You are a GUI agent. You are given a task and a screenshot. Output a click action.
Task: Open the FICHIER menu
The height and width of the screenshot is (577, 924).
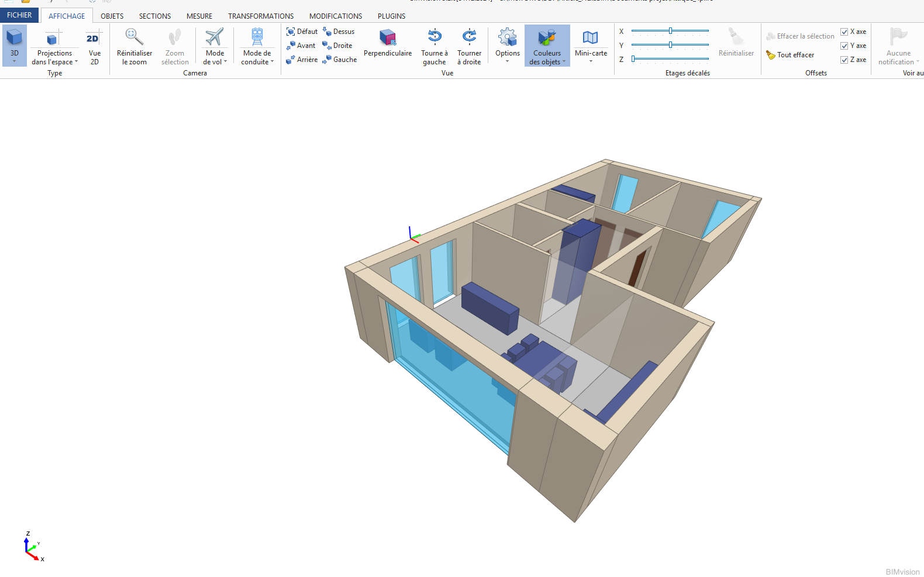19,15
